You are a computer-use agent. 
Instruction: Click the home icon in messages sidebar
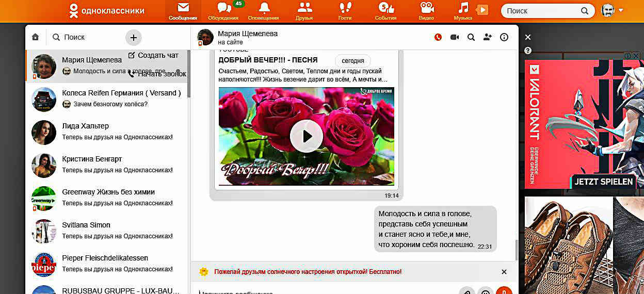[x=36, y=37]
